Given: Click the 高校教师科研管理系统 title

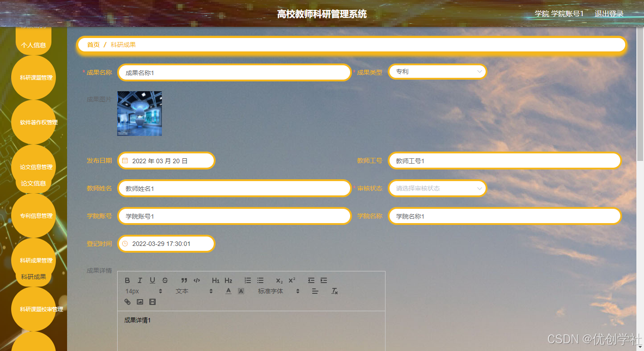Looking at the screenshot, I should click(322, 14).
